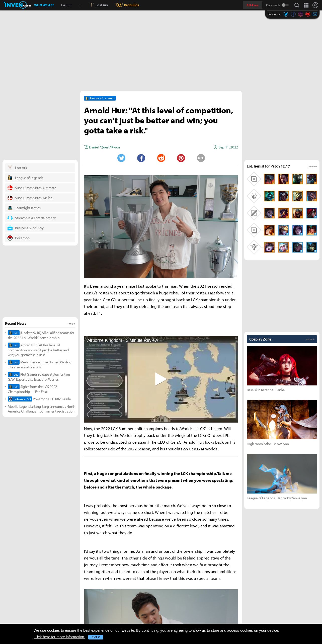
Task: Open the email newsletter icon in header
Action: pos(315,14)
